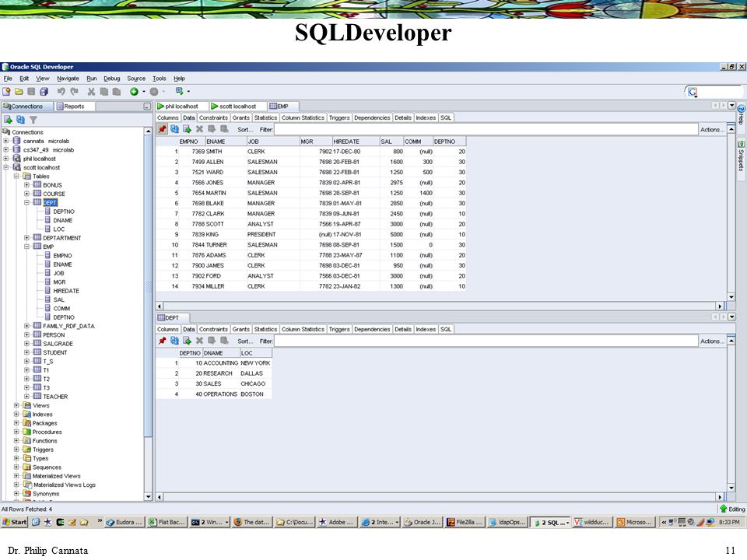Click the green Back navigation icon
Image resolution: width=747 pixels, height=560 pixels.
135,92
